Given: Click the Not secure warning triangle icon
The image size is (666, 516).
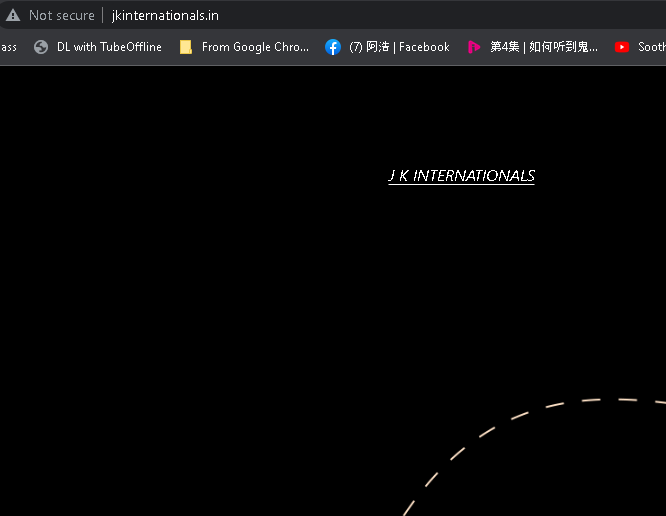Looking at the screenshot, I should tap(13, 15).
